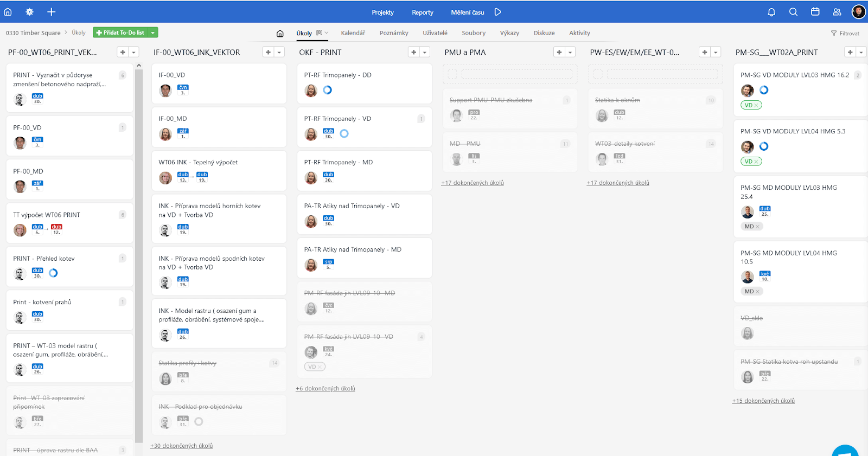The image size is (868, 456).
Task: Show +15 dokončených úkolů link
Action: 763,401
